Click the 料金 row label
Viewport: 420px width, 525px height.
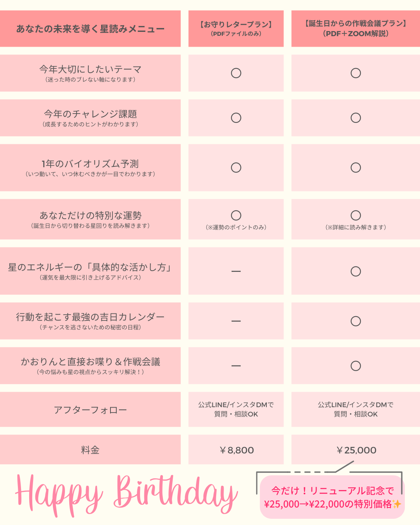coord(90,450)
